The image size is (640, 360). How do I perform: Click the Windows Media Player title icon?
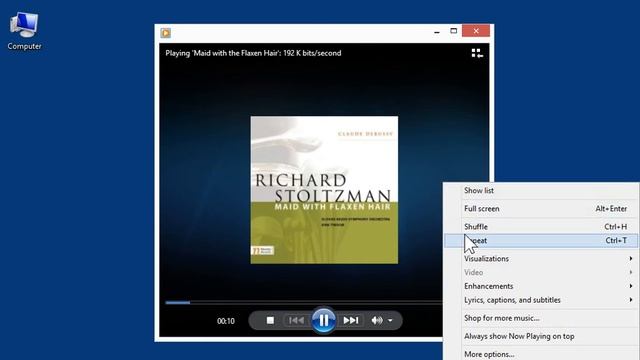[166, 33]
